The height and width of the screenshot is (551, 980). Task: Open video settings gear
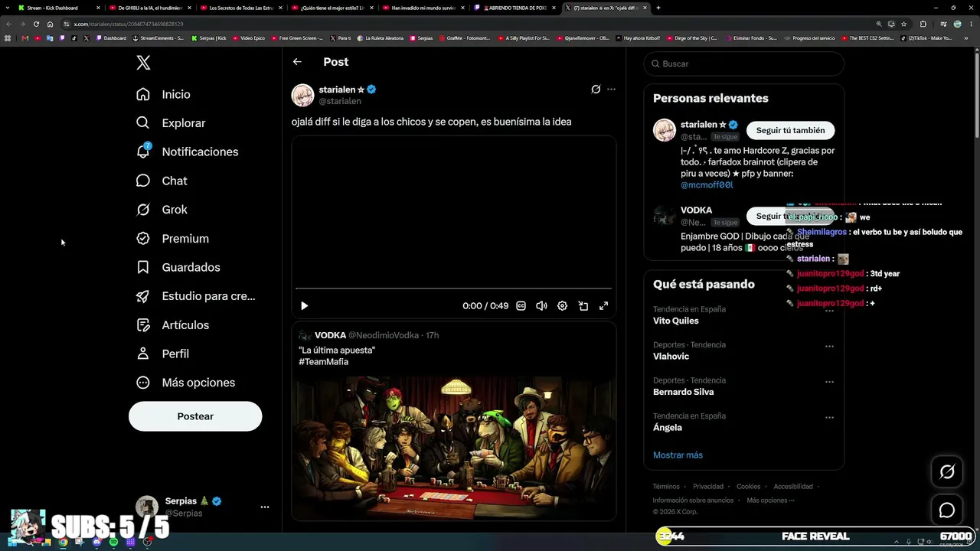(x=562, y=306)
